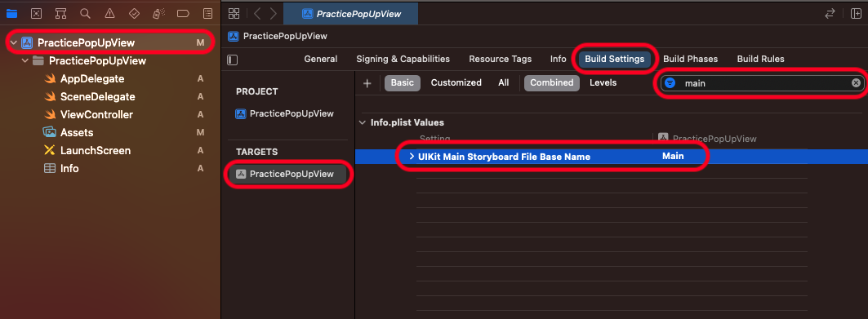
Task: Go back with the left chevron
Action: click(257, 14)
